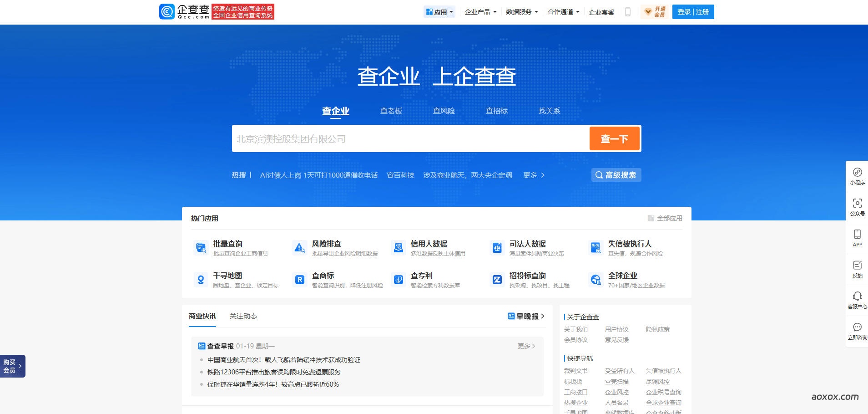Select the 千寻地图 map tool icon
This screenshot has height=414, width=868.
tap(201, 279)
